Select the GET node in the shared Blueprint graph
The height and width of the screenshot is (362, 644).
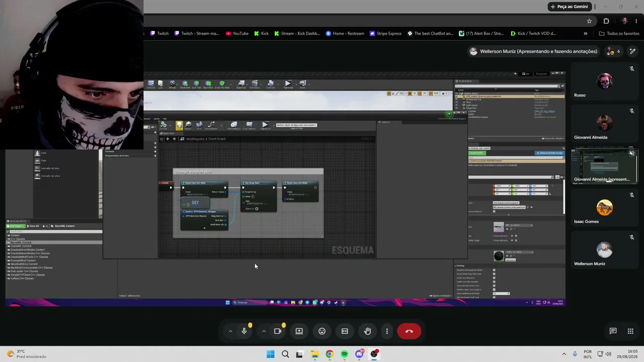pos(195,203)
